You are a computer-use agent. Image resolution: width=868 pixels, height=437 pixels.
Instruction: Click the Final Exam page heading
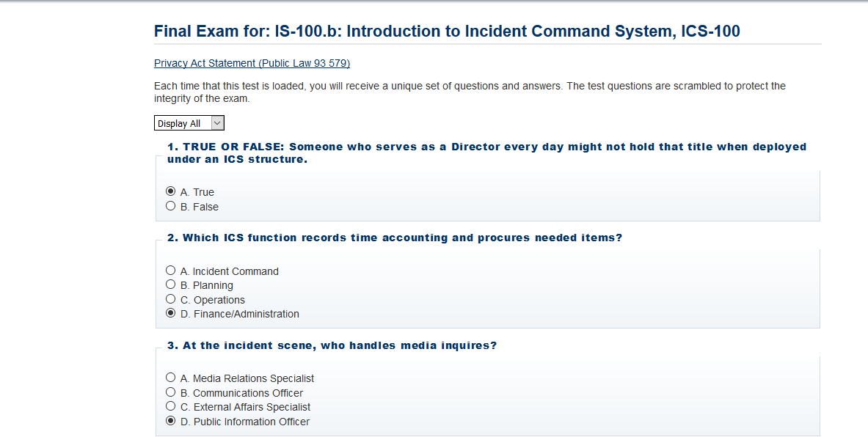point(447,31)
